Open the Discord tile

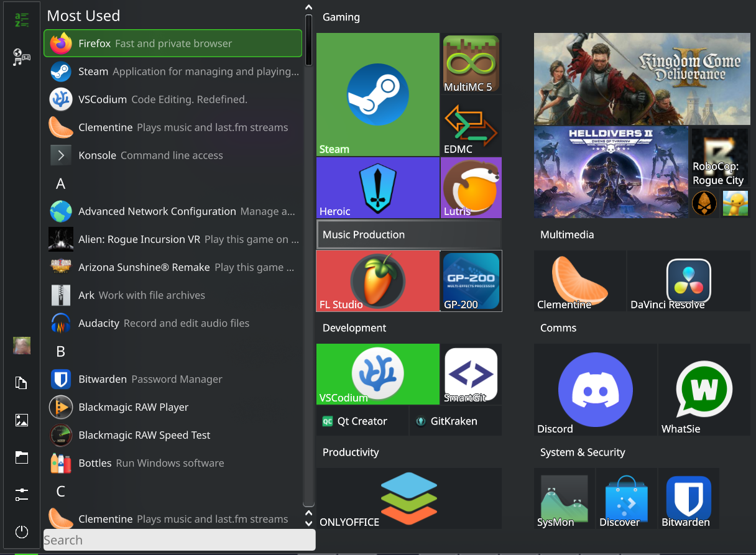[x=596, y=390]
